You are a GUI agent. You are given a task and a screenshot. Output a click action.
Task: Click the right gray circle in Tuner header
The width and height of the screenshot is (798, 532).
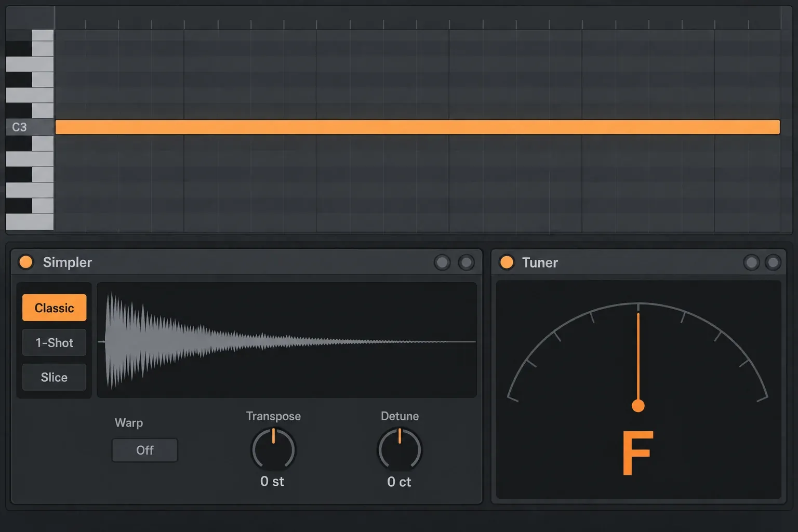[x=773, y=262]
